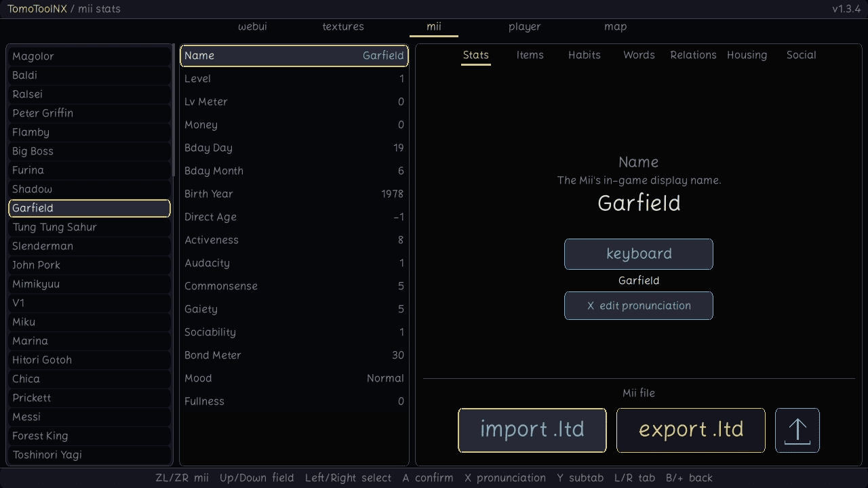Image resolution: width=868 pixels, height=488 pixels.
Task: Select the Mood field showing Normal
Action: coord(294,378)
